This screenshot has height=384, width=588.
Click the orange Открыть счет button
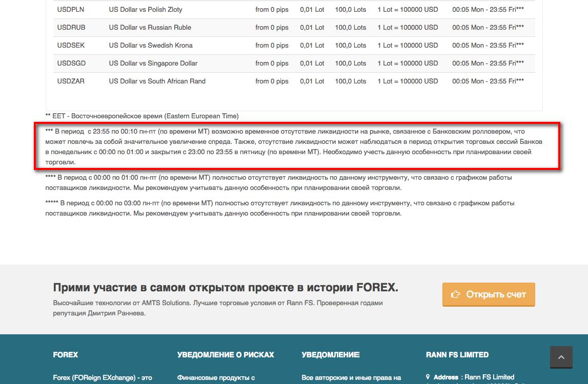(488, 294)
